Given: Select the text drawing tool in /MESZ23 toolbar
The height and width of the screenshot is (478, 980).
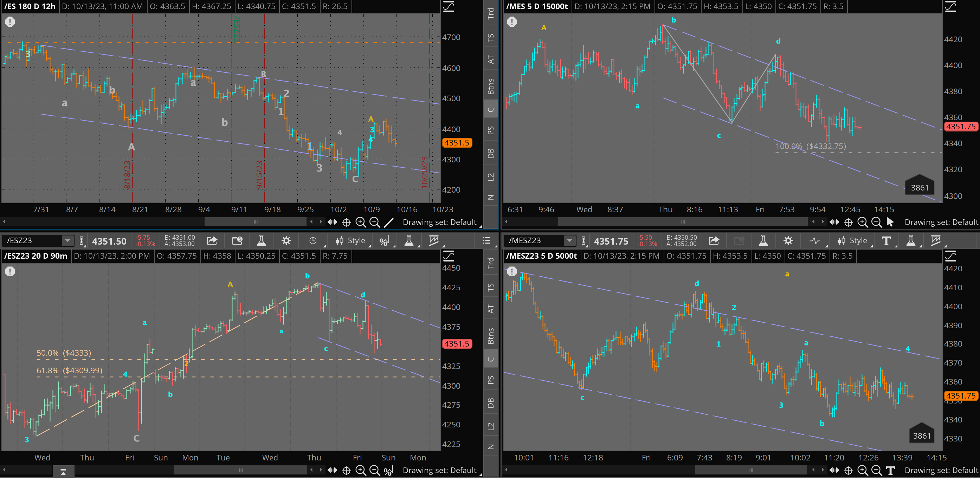Looking at the screenshot, I should coord(886,241).
